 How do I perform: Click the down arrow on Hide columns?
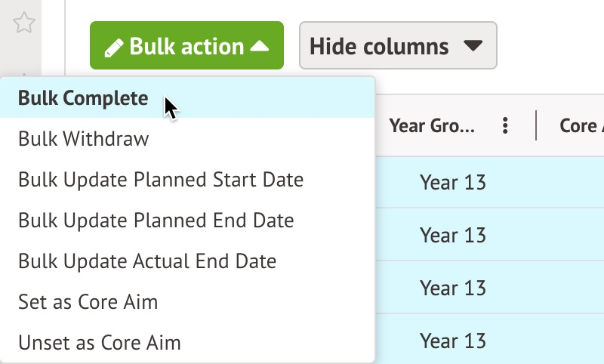(x=473, y=47)
